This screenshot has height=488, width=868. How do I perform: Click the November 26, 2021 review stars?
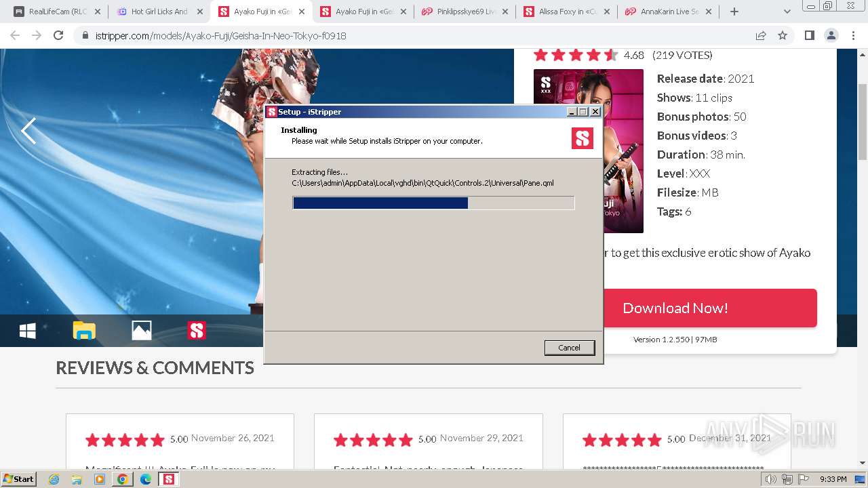point(125,440)
